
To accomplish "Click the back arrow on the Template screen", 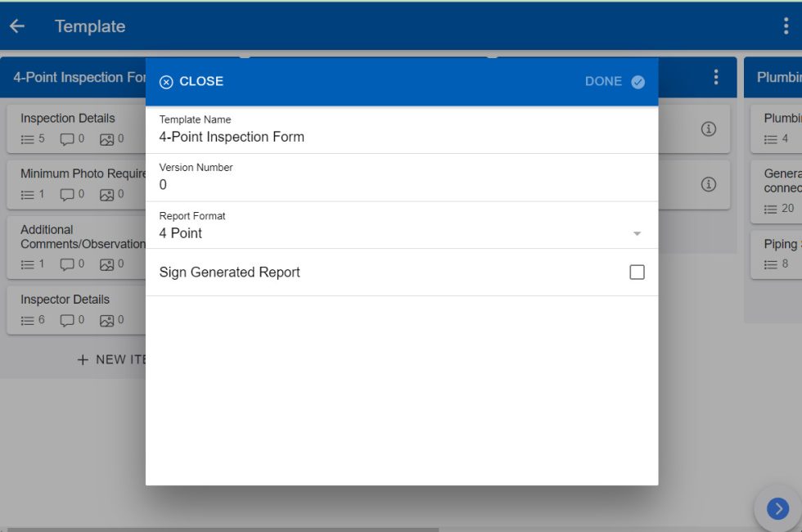I will coord(16,25).
